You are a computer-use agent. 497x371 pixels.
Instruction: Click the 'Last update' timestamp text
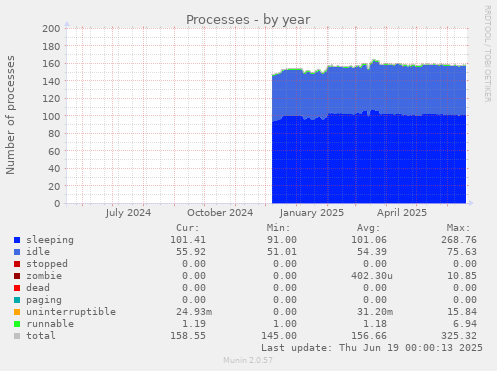[372, 348]
